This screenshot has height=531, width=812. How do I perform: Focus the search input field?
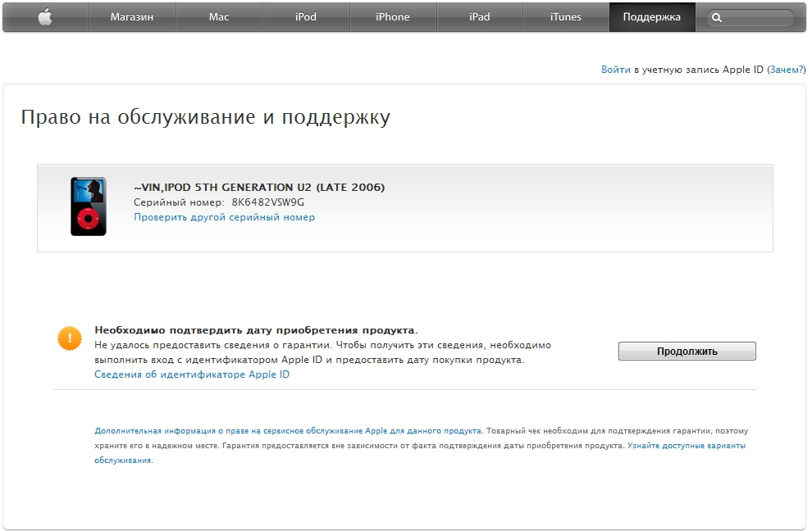pyautogui.click(x=750, y=17)
